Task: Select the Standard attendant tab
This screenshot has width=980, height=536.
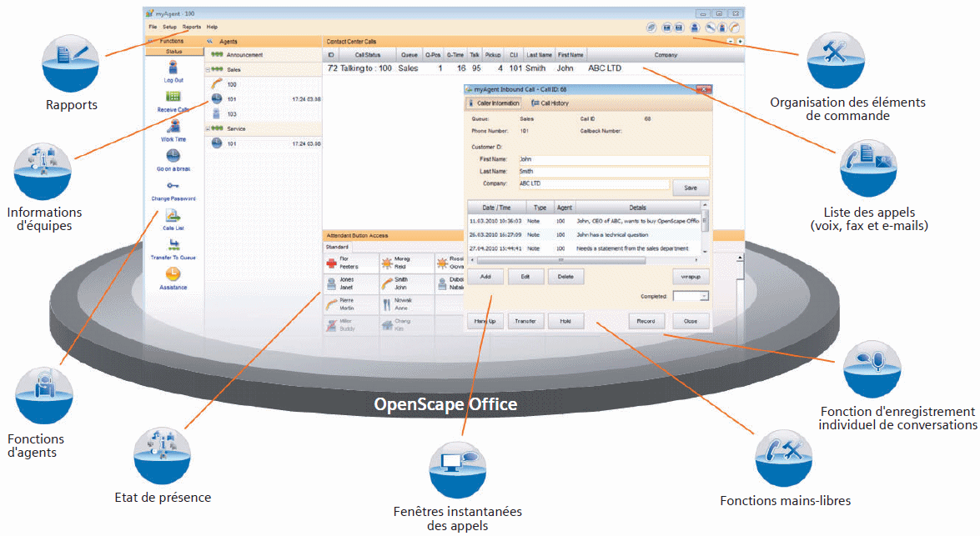Action: coord(338,247)
